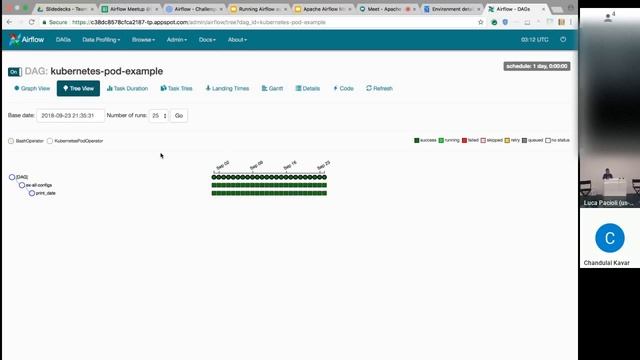
Task: Click the blue shield extension icon
Action: pos(505,22)
